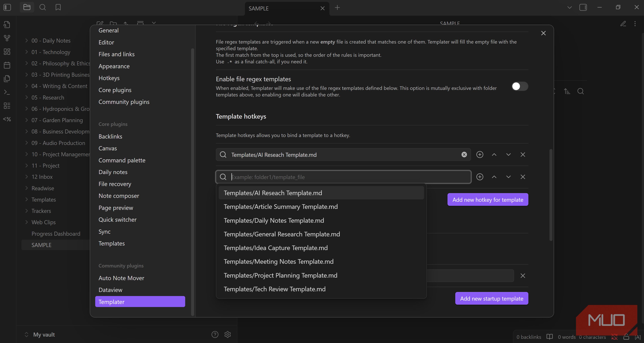Expand the Web Clips folder
The width and height of the screenshot is (644, 343).
click(26, 222)
